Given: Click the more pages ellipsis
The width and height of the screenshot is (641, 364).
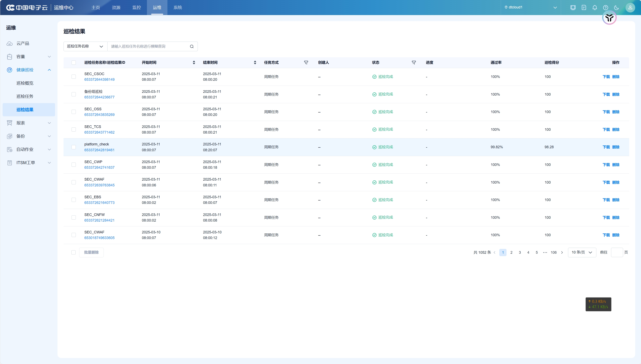Looking at the screenshot, I should coord(545,253).
